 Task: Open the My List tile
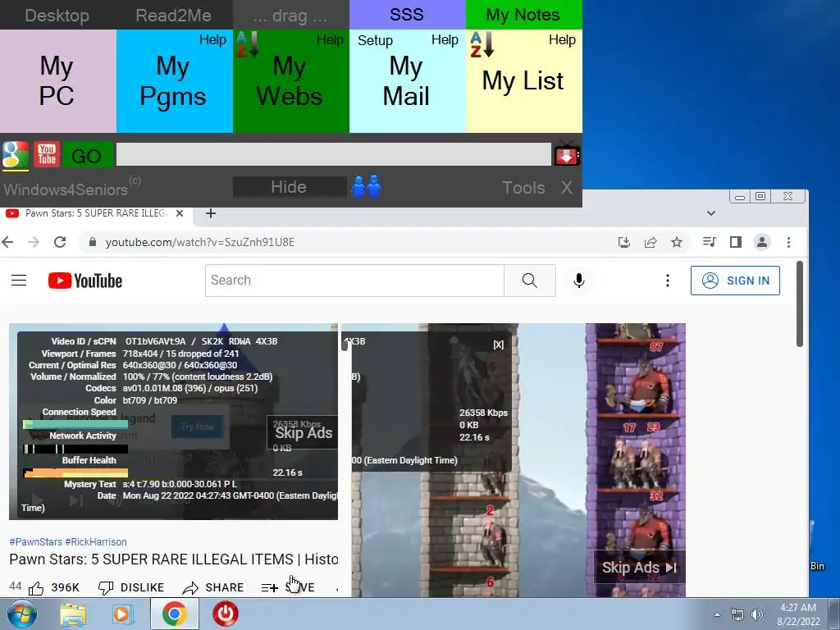point(523,81)
